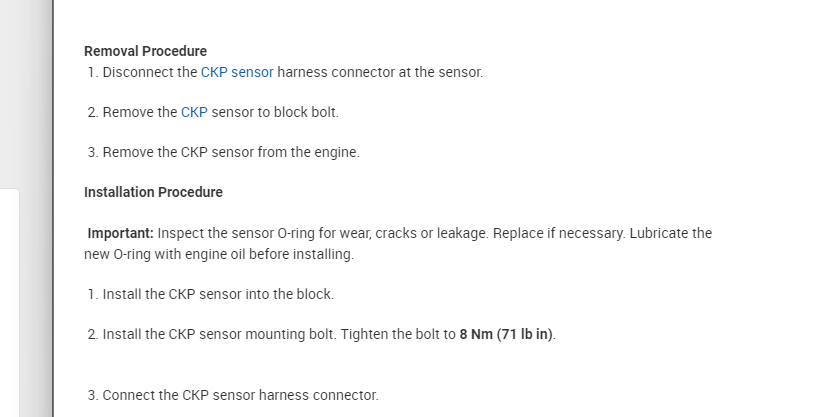Click the bold "Important:" label
Image resolution: width=822 pixels, height=417 pixels.
(120, 233)
